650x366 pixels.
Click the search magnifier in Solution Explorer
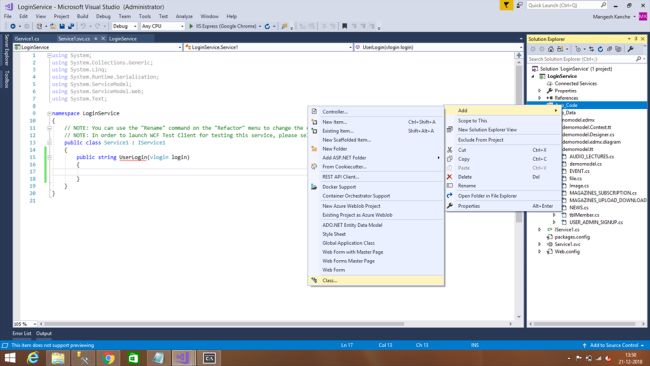pos(638,59)
